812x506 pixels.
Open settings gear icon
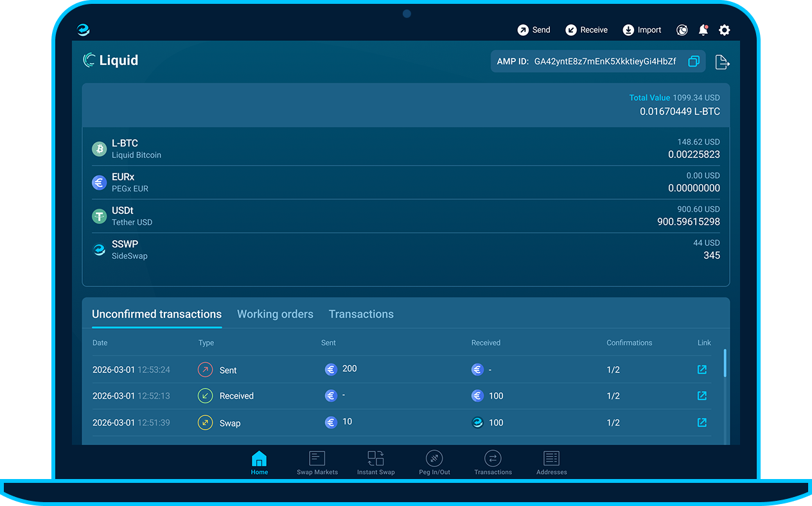[x=725, y=30]
